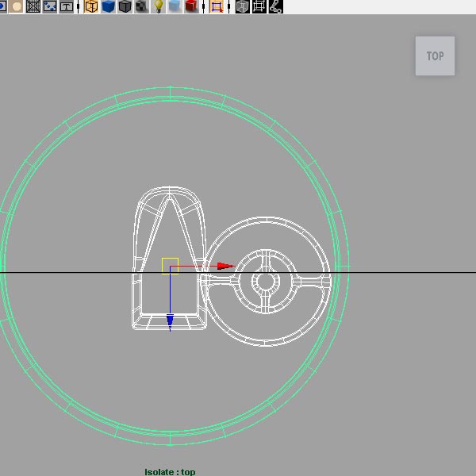476x476 pixels.
Task: Select the steering wheel wireframe hub
Action: [x=267, y=282]
